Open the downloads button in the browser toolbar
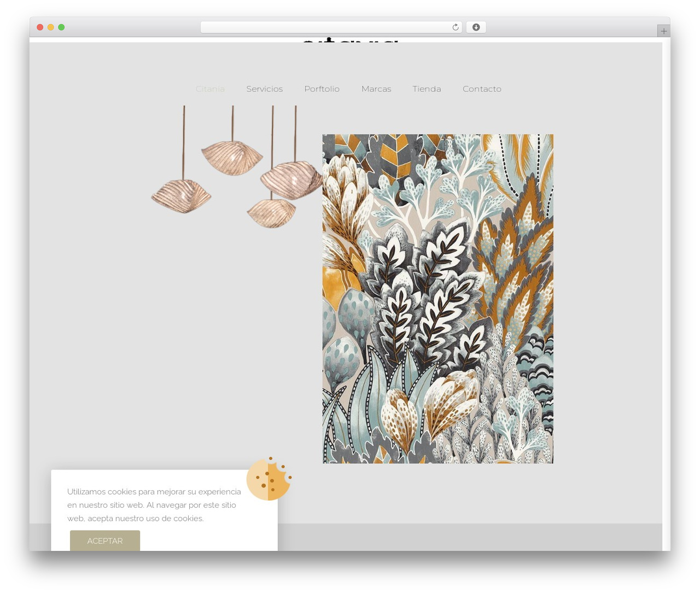The image size is (700, 593). (476, 27)
